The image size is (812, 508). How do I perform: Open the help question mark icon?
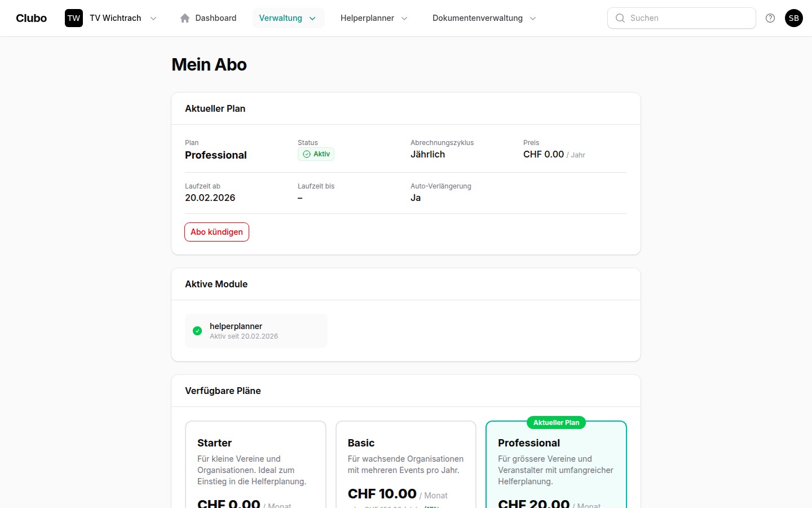click(770, 18)
